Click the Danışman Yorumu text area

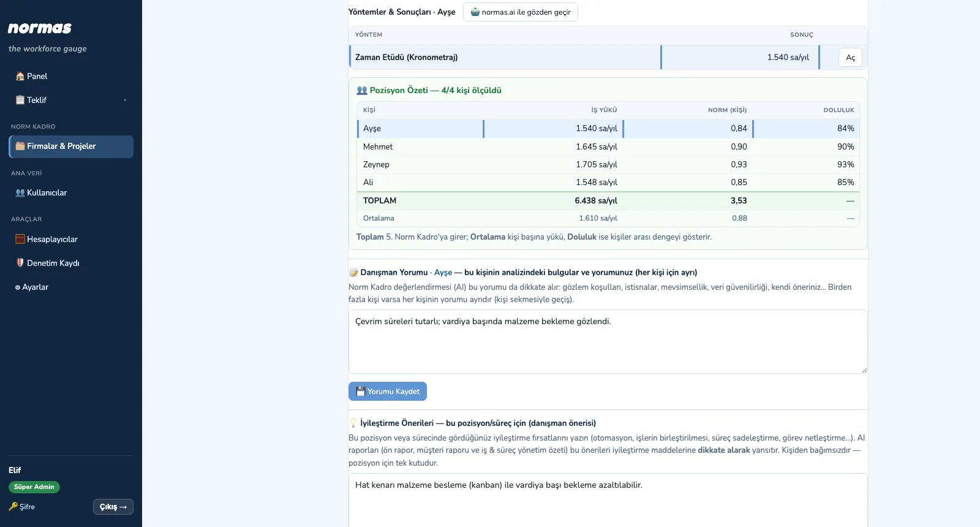click(x=608, y=341)
